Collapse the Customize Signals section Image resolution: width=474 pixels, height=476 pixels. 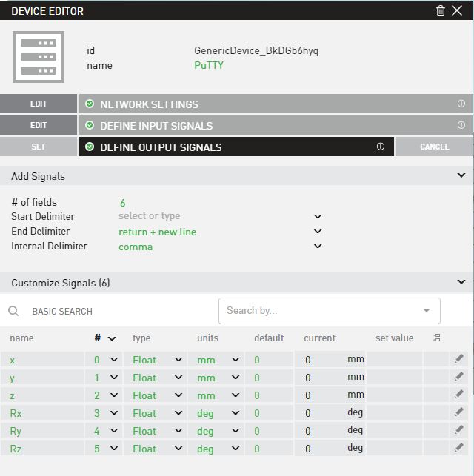point(461,282)
